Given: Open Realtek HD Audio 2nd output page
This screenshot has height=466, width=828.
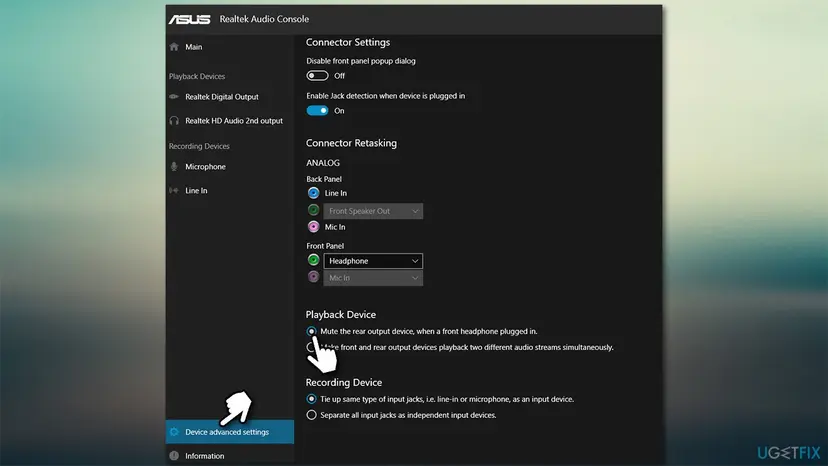Looking at the screenshot, I should (230, 121).
